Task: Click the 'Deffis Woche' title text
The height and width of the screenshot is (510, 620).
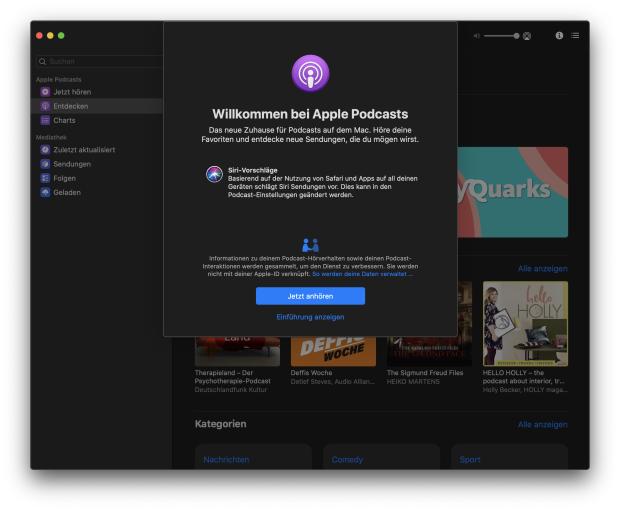Action: [x=311, y=372]
